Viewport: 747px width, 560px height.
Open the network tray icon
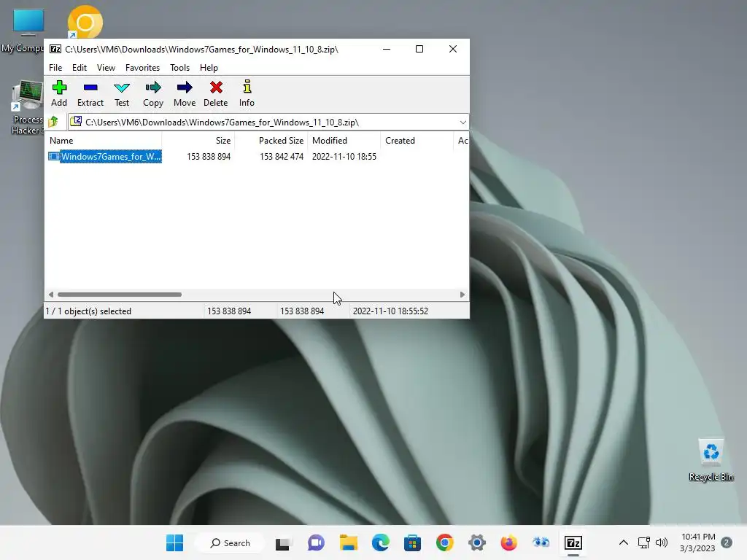tap(644, 542)
